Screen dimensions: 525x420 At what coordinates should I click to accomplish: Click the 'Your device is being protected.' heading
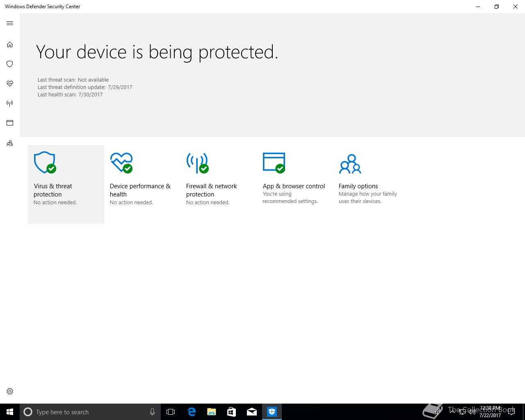pos(157,52)
